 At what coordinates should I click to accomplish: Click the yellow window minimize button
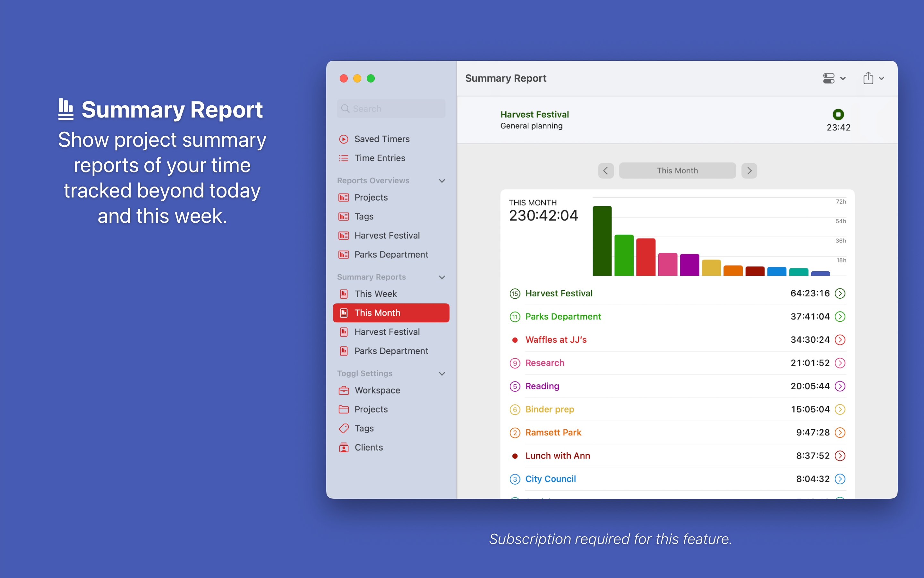(x=357, y=78)
